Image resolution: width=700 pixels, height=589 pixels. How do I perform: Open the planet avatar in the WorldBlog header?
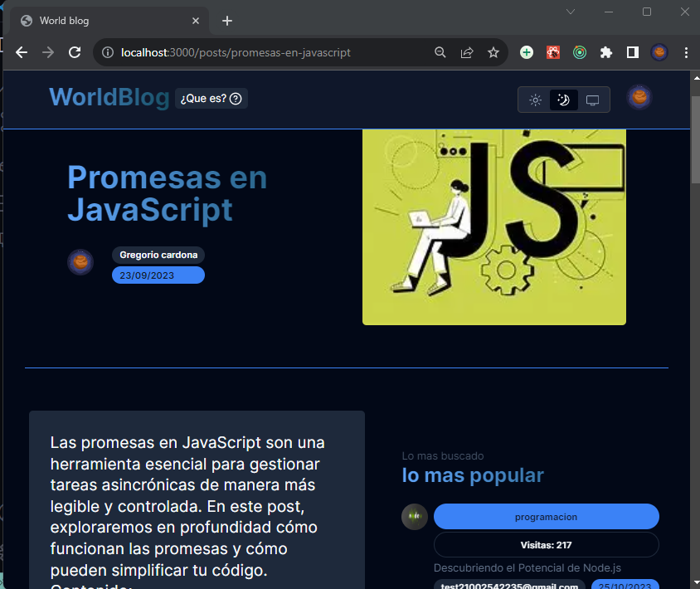coord(639,97)
